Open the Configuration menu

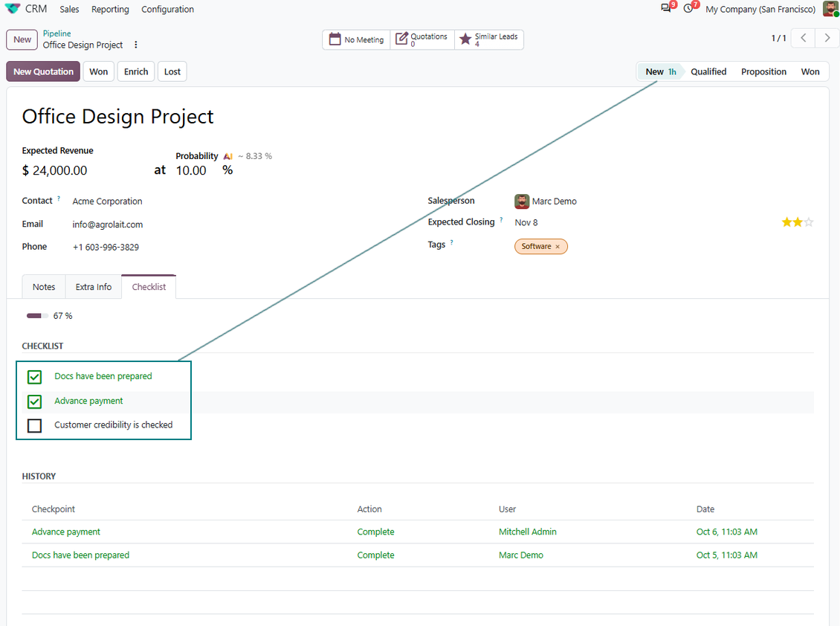(x=168, y=9)
